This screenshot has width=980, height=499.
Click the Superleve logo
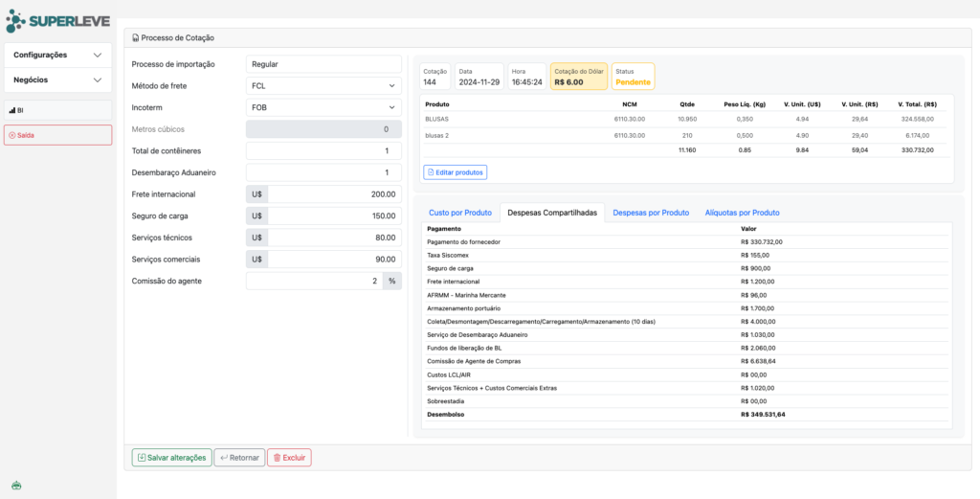click(57, 20)
